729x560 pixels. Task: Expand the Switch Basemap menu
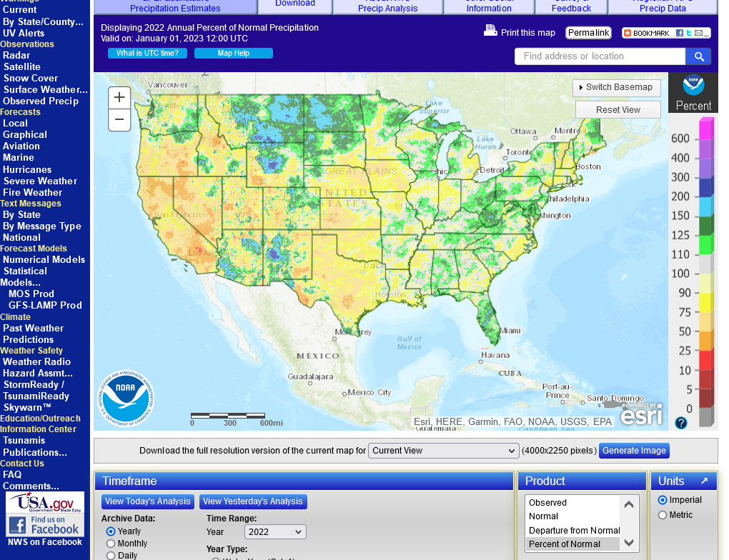617,87
